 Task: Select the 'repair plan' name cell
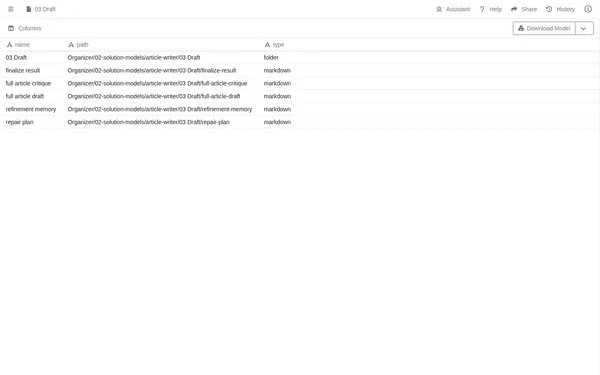coord(19,122)
